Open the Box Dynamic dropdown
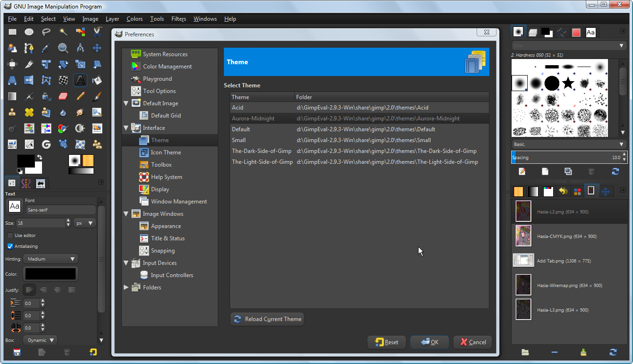The height and width of the screenshot is (364, 633). click(40, 340)
